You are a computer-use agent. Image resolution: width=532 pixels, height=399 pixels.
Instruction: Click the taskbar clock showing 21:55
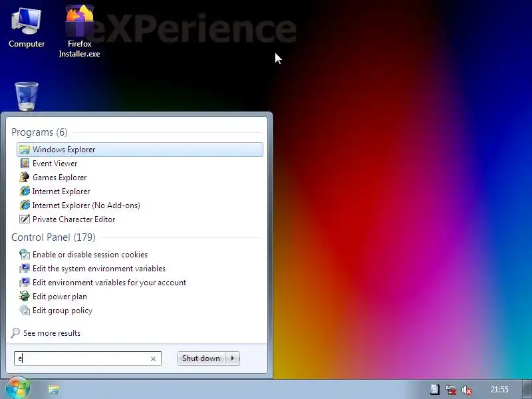pos(499,390)
